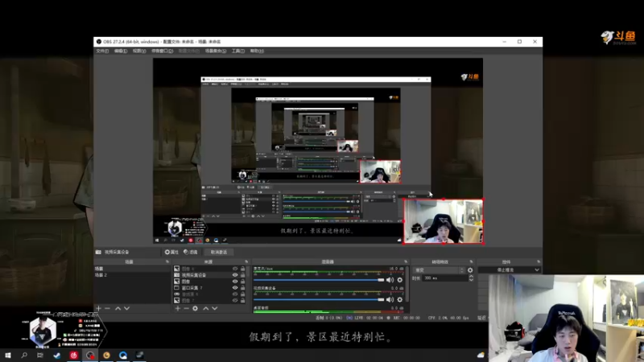Adjust the 视频采集设备 mixer volume slider
Viewport: 644px width, 362px height.
click(319, 299)
